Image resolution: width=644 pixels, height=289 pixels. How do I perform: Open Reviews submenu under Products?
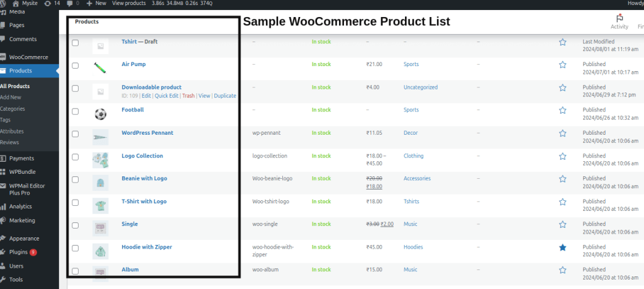tap(9, 142)
